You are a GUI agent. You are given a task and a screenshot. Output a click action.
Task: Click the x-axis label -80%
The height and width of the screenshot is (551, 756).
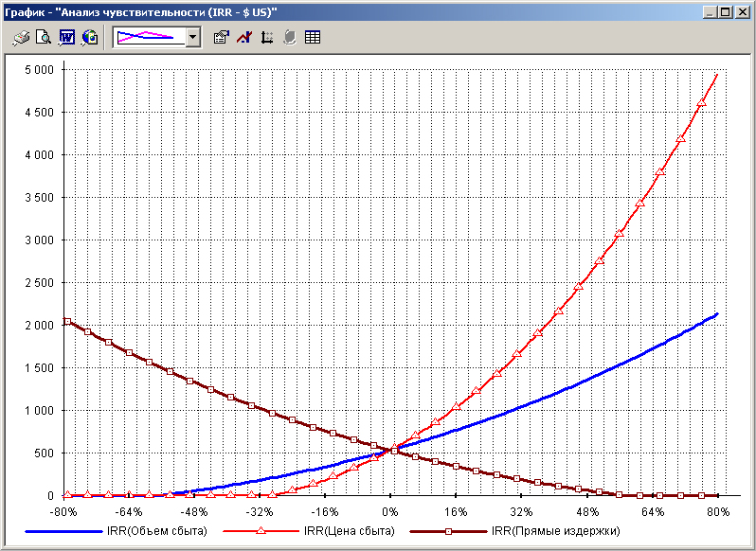coord(63,512)
